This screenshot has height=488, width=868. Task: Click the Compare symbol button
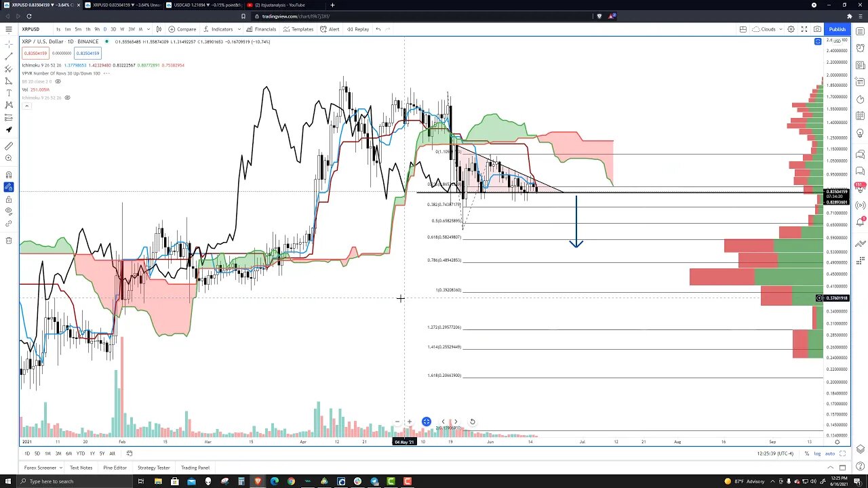point(182,29)
